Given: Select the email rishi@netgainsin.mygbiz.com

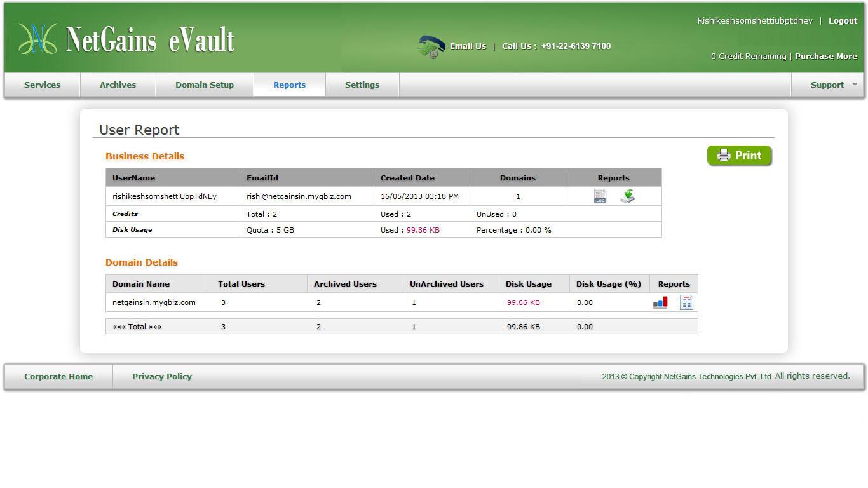Looking at the screenshot, I should [x=299, y=196].
